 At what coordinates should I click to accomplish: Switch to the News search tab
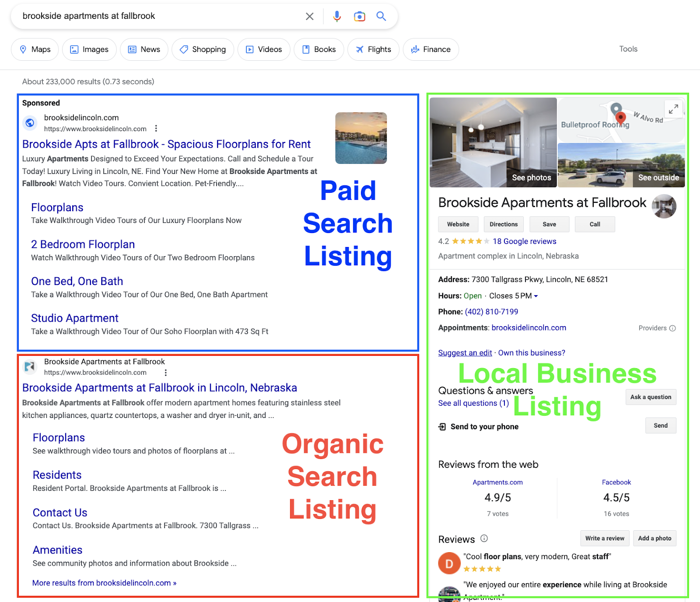[x=144, y=49]
